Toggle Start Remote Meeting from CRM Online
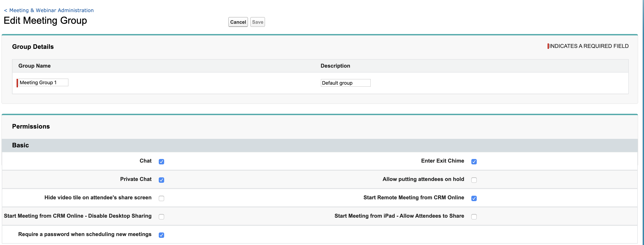This screenshot has height=245, width=644. (x=474, y=198)
